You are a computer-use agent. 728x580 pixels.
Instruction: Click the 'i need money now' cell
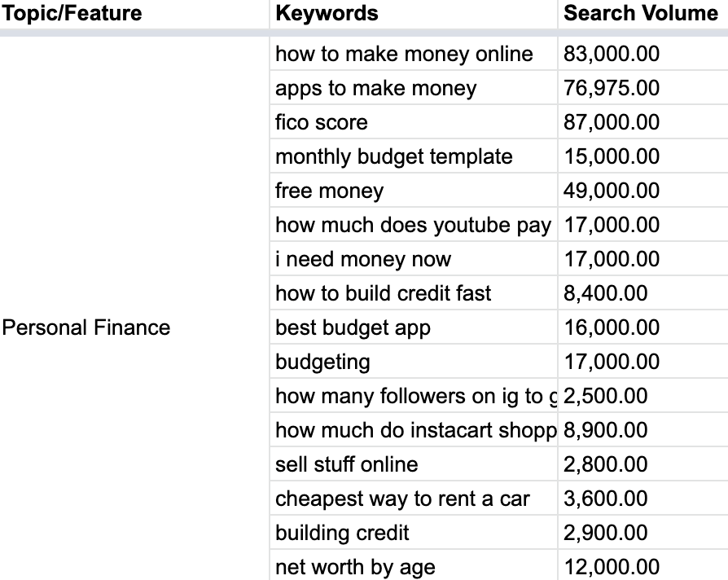(x=363, y=260)
